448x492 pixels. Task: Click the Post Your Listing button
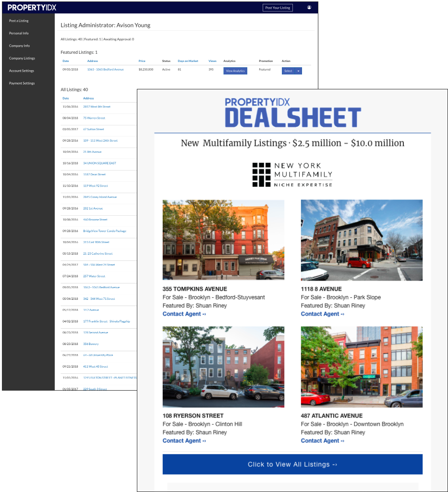tap(278, 8)
